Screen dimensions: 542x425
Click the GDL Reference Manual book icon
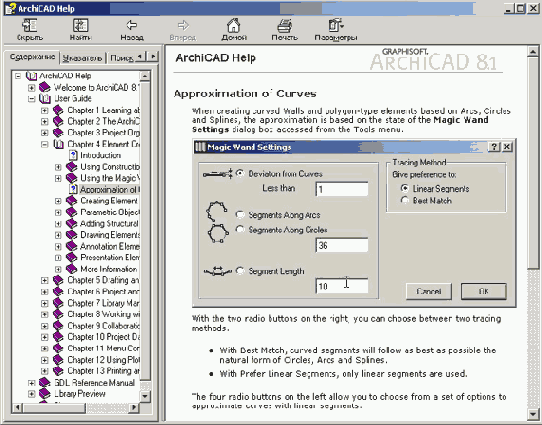pos(45,382)
